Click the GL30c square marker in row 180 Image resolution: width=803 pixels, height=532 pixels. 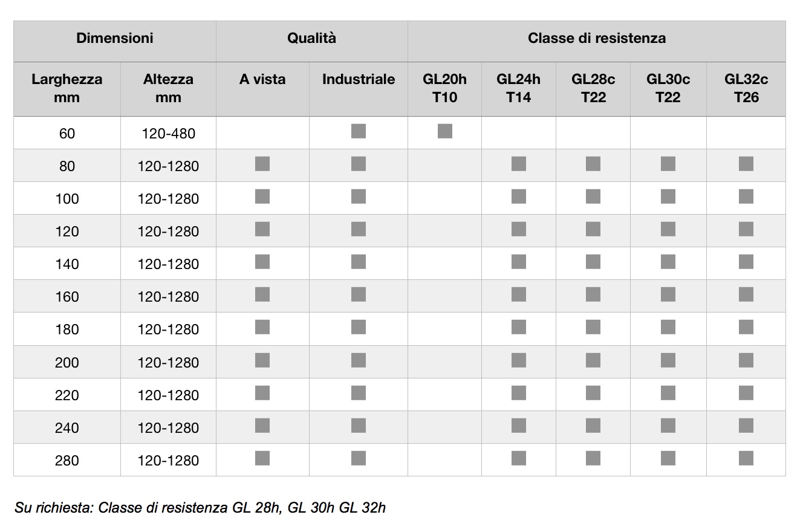668,327
